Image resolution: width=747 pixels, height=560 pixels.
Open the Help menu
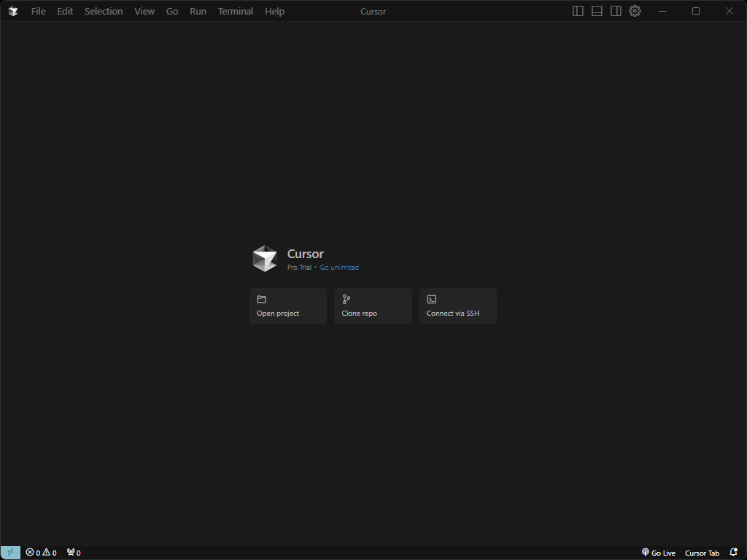coord(274,11)
